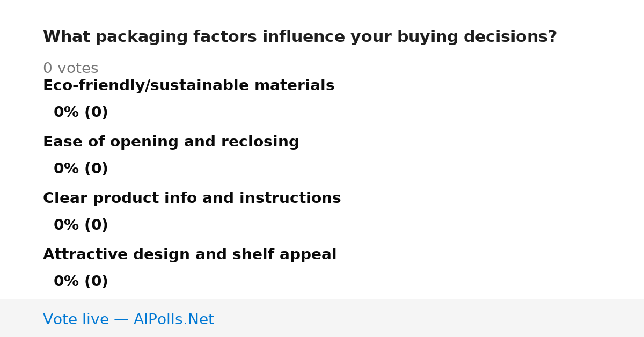
Task: Click the 0% (0) result under Ease of opening
Action: [x=81, y=169]
